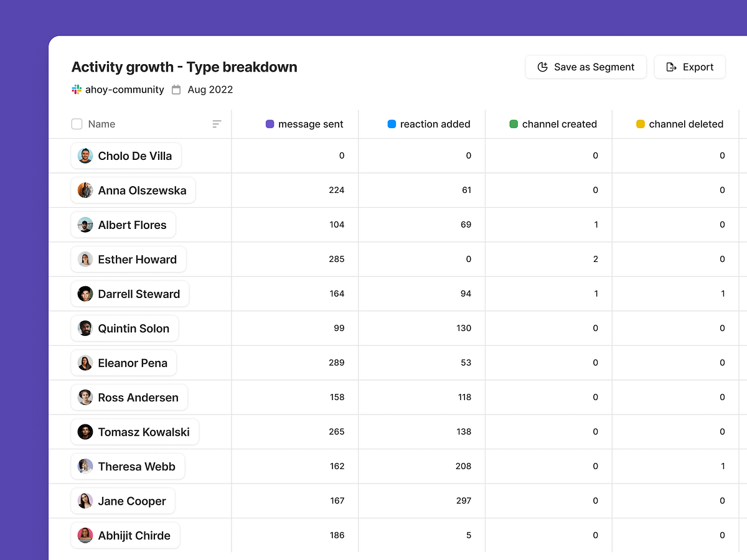Click the yellow channel deleted color swatch
The image size is (747, 560).
click(x=641, y=124)
